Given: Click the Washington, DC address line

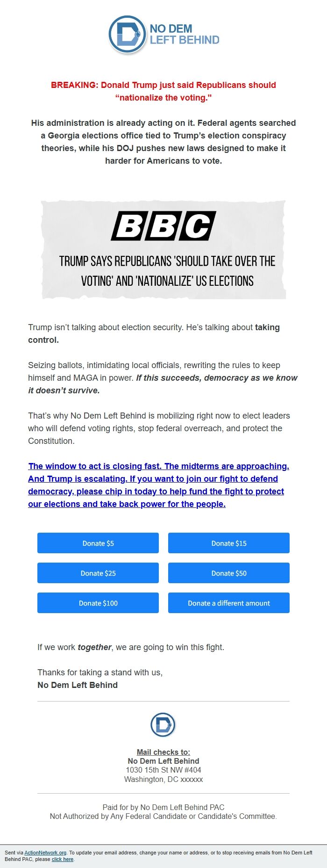Looking at the screenshot, I should tap(163, 780).
